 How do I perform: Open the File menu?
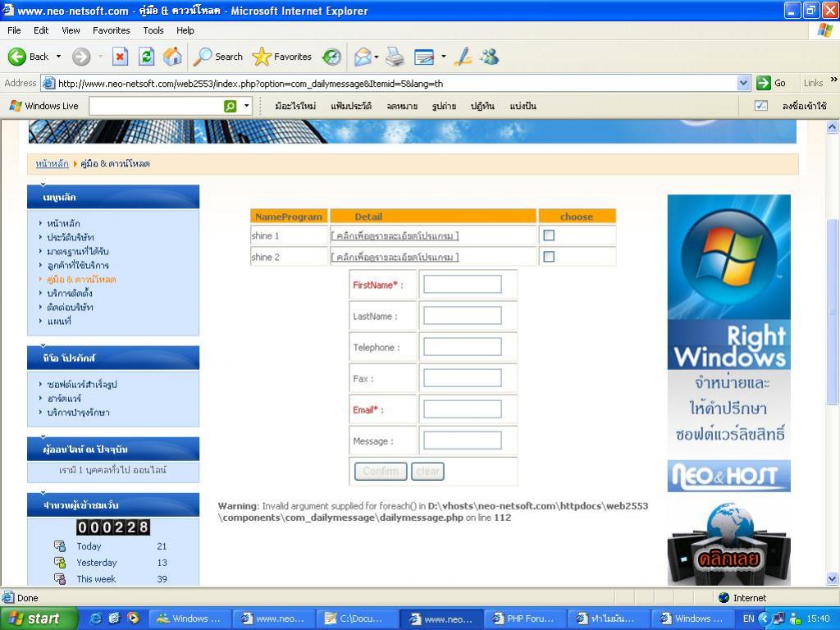click(14, 30)
